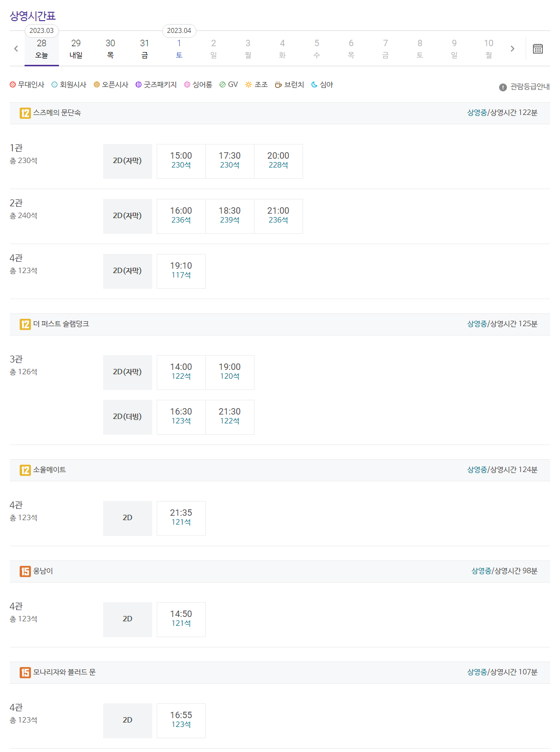Open the 웅남이 movie title
The width and height of the screenshot is (560, 752).
(43, 571)
